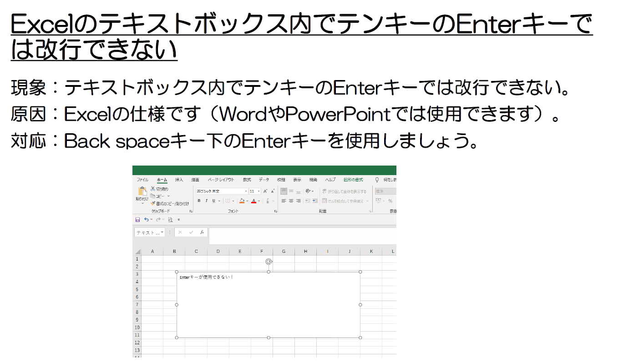This screenshot has width=644, height=362.
Task: Toggle Italic formatting
Action: (206, 201)
